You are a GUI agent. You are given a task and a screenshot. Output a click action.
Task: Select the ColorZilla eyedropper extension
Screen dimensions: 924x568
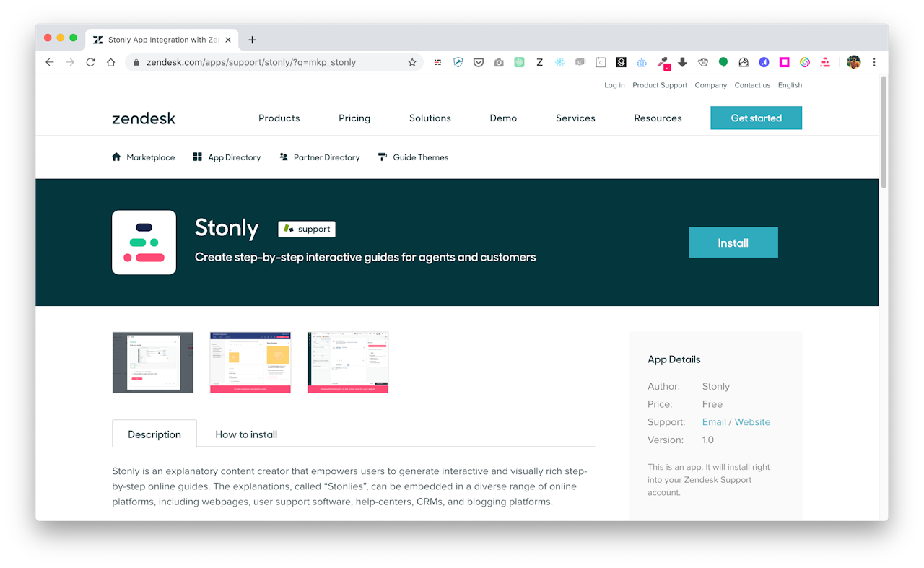coord(663,62)
